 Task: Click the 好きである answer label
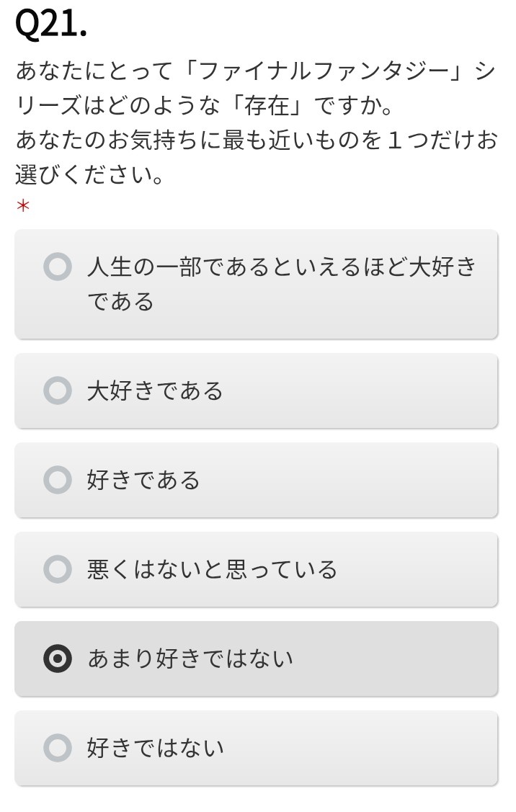(x=143, y=480)
